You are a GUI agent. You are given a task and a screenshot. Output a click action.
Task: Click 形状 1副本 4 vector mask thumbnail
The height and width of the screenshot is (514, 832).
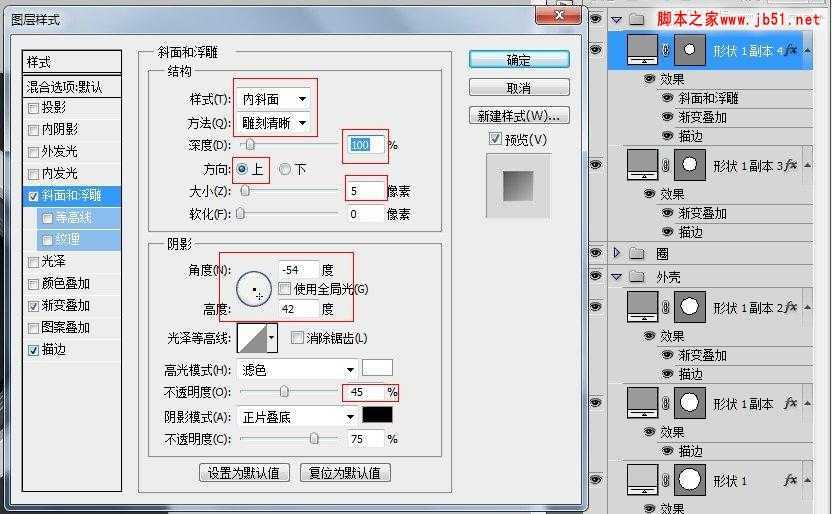tap(689, 50)
